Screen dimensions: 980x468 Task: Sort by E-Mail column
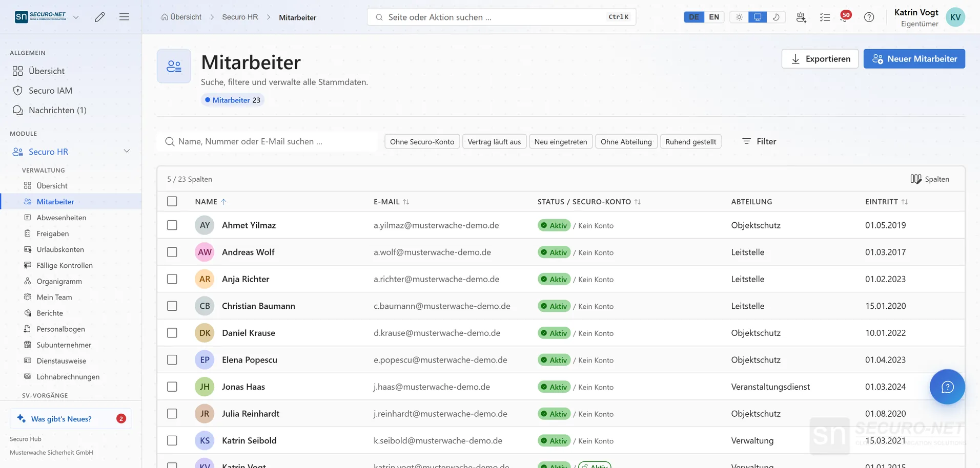[x=391, y=202]
